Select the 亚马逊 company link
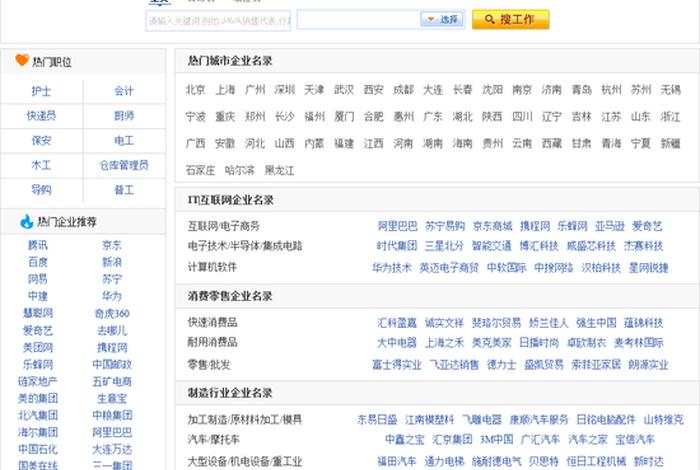This screenshot has height=470, width=700. [x=609, y=226]
